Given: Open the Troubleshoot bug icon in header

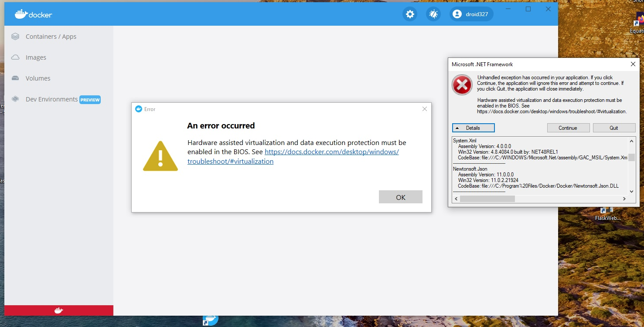Looking at the screenshot, I should tap(433, 14).
